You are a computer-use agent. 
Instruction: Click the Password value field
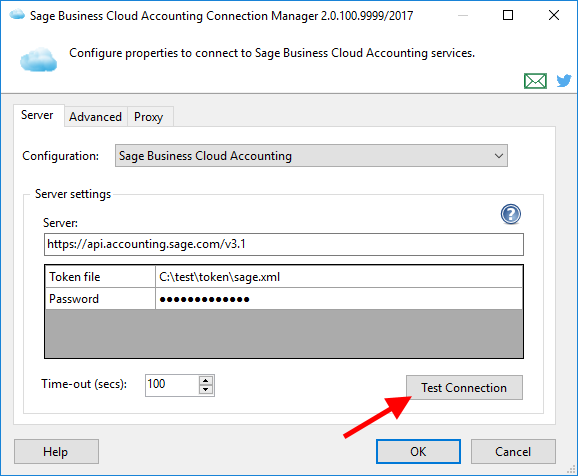pyautogui.click(x=339, y=299)
